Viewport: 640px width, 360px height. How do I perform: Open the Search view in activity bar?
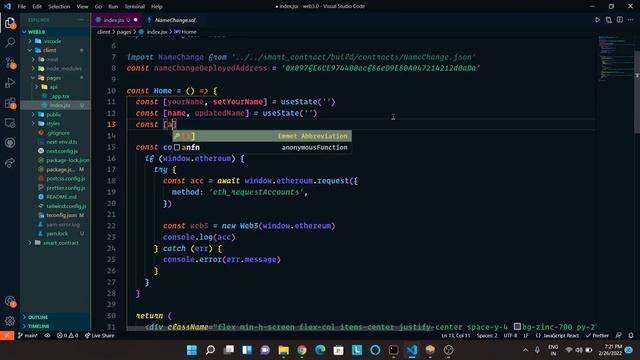[10, 42]
